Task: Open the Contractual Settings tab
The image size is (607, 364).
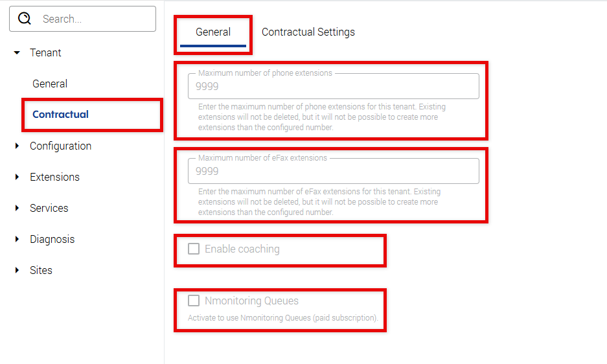Action: (x=308, y=32)
